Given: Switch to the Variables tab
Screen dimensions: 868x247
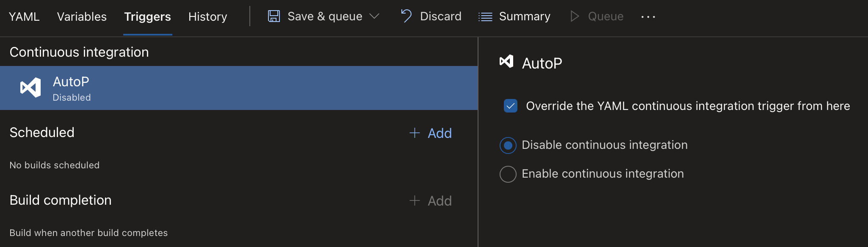Looking at the screenshot, I should pos(82,16).
